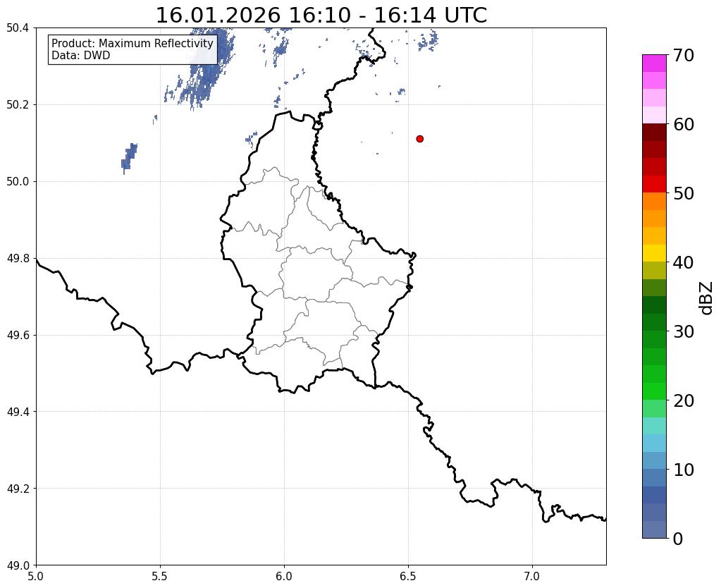This screenshot has width=721, height=588.
Task: Click the yellow colorbar segment above 40
Action: click(x=654, y=254)
